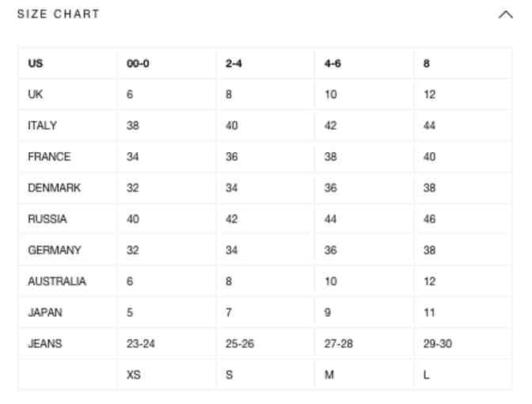Image resolution: width=532 pixels, height=404 pixels.
Task: Select the GERMANY row label
Action: coord(54,250)
